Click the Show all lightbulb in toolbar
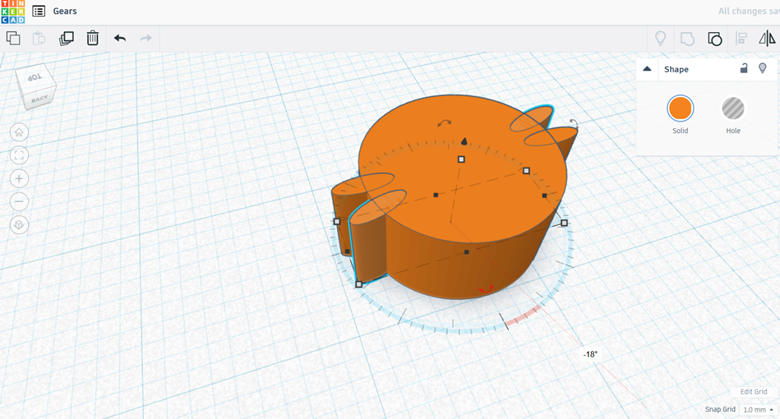Viewport: 780px width, 419px height. pyautogui.click(x=660, y=38)
